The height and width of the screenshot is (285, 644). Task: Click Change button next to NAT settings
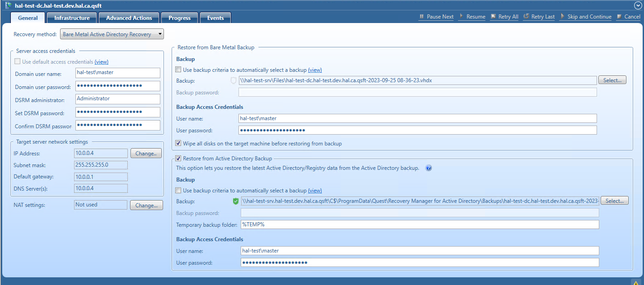click(146, 205)
